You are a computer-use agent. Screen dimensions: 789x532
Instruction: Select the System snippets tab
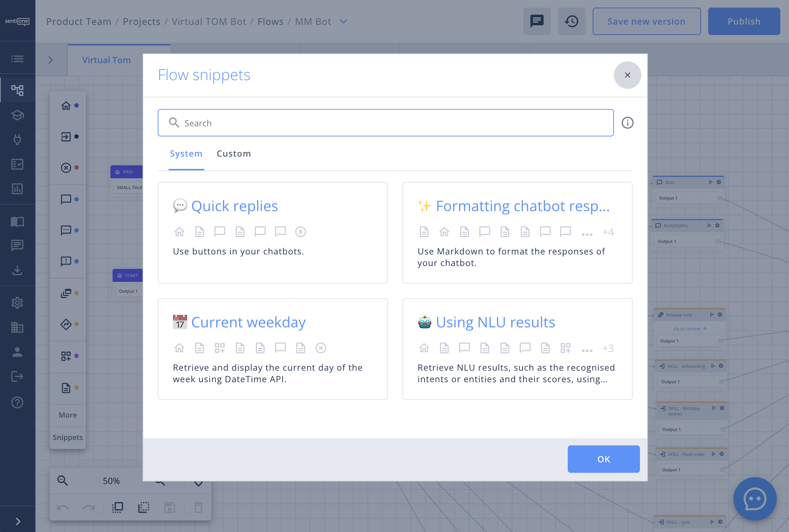tap(186, 154)
